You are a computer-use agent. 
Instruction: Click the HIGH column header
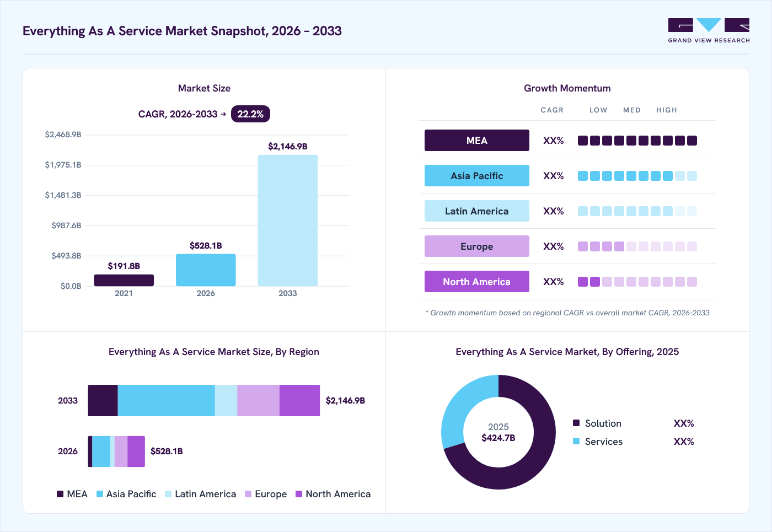point(667,110)
